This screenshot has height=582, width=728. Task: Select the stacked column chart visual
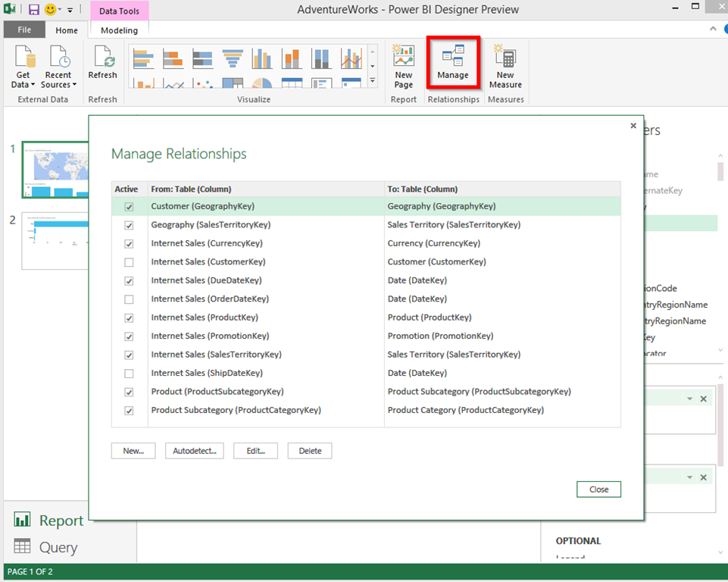point(292,58)
